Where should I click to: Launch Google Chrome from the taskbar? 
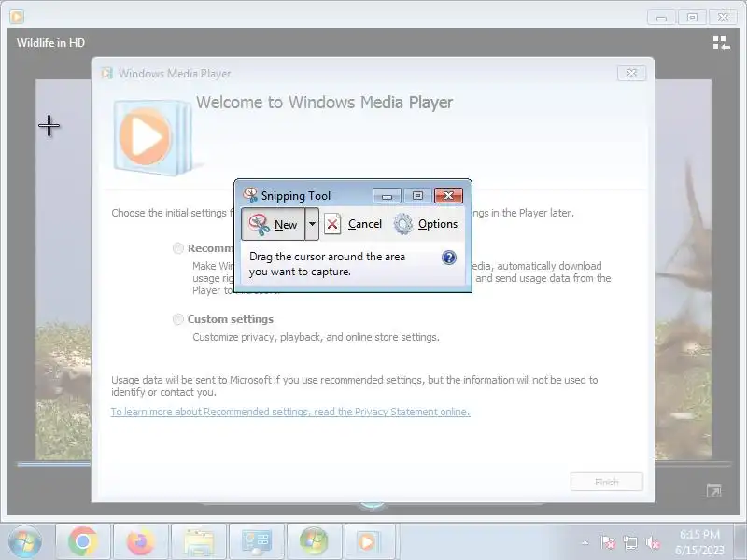point(83,541)
